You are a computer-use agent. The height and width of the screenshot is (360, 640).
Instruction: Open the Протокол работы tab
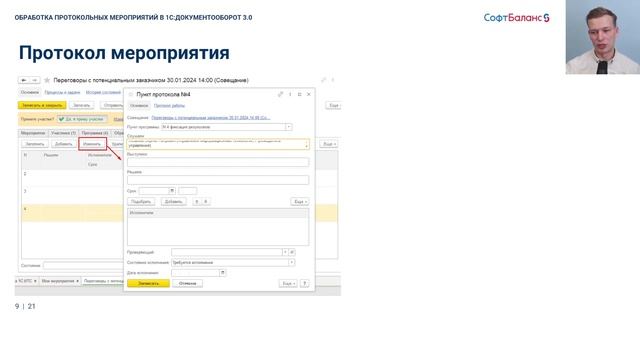[x=169, y=106]
